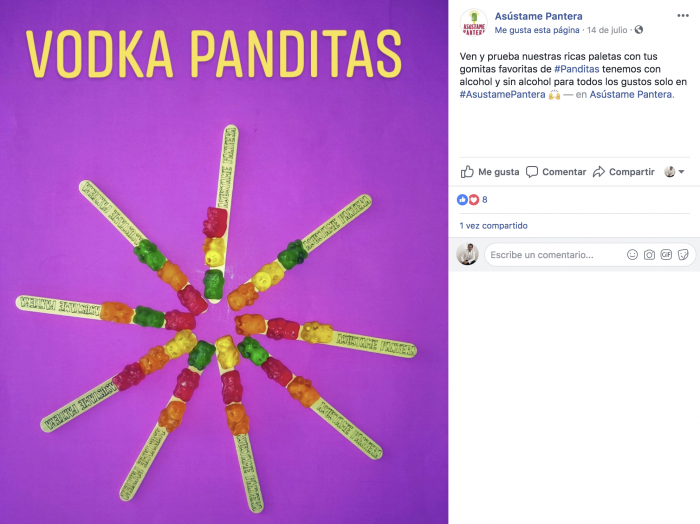
Task: Insert an emoji in the comment
Action: pos(632,255)
